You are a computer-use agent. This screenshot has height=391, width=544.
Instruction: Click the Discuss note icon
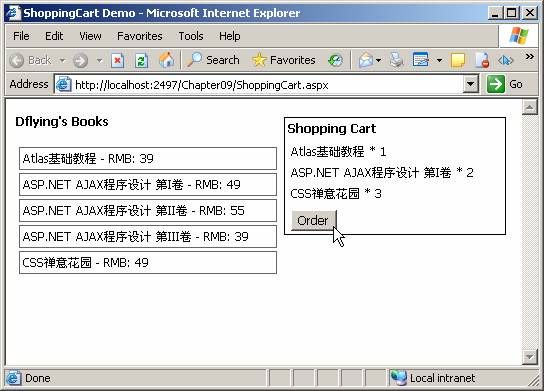click(458, 60)
